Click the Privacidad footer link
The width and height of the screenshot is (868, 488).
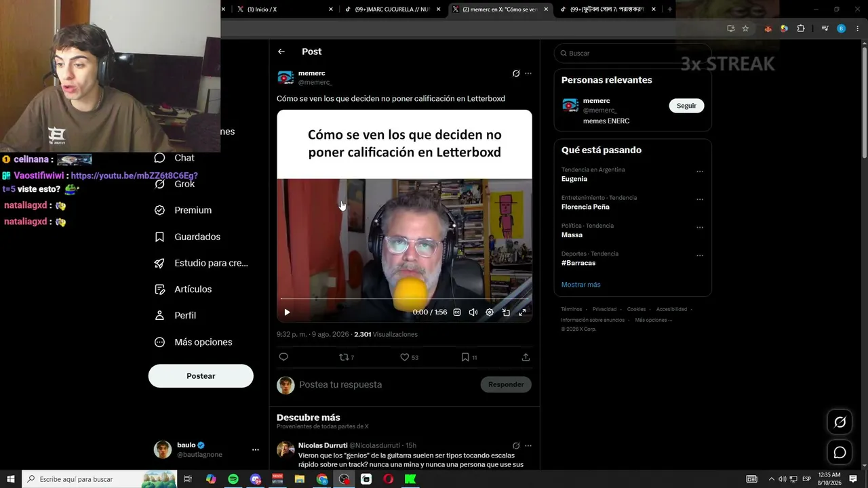point(604,309)
